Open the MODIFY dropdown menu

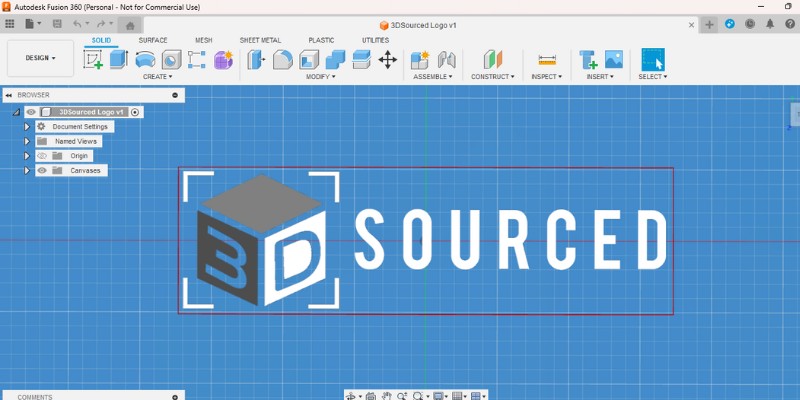320,76
